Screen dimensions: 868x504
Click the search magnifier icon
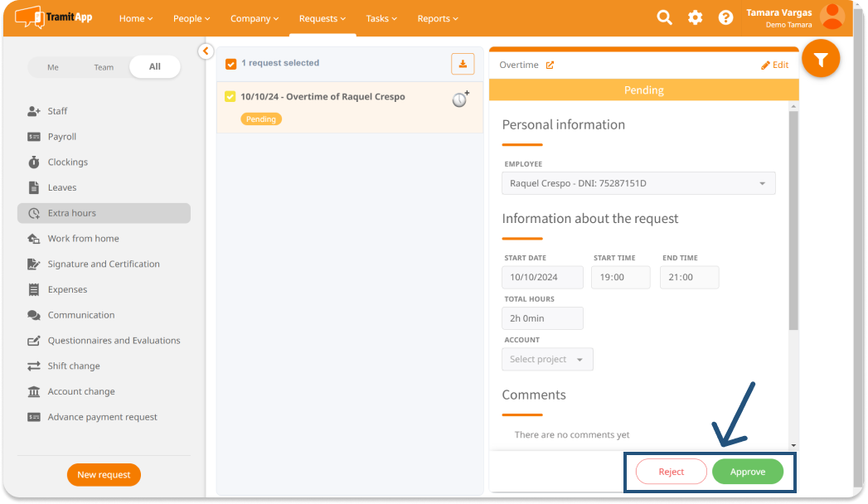point(664,17)
